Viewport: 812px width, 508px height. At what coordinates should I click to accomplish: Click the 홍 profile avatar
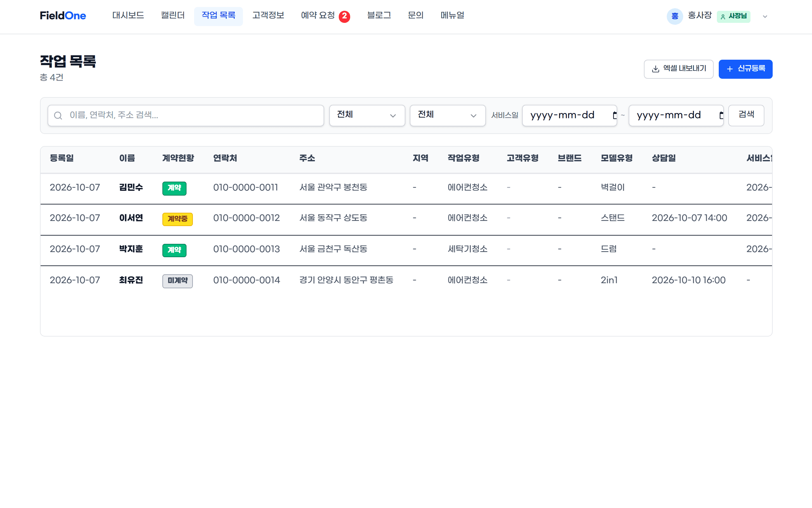point(675,16)
